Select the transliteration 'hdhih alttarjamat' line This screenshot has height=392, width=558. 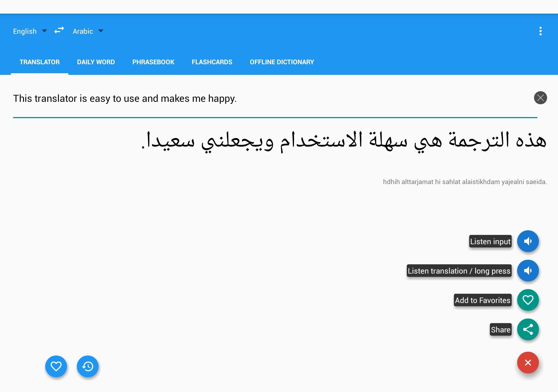(x=465, y=182)
